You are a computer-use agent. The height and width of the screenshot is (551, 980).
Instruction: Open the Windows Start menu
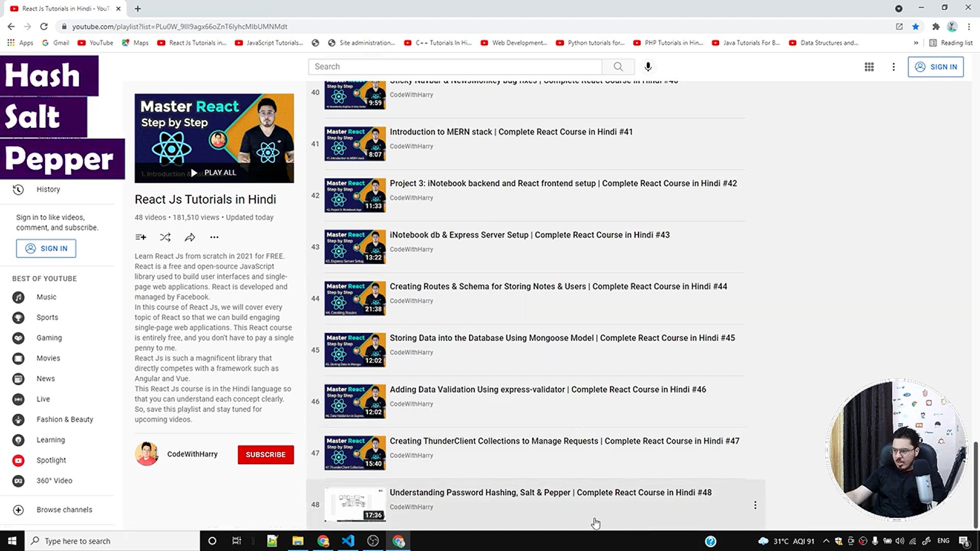coord(12,541)
